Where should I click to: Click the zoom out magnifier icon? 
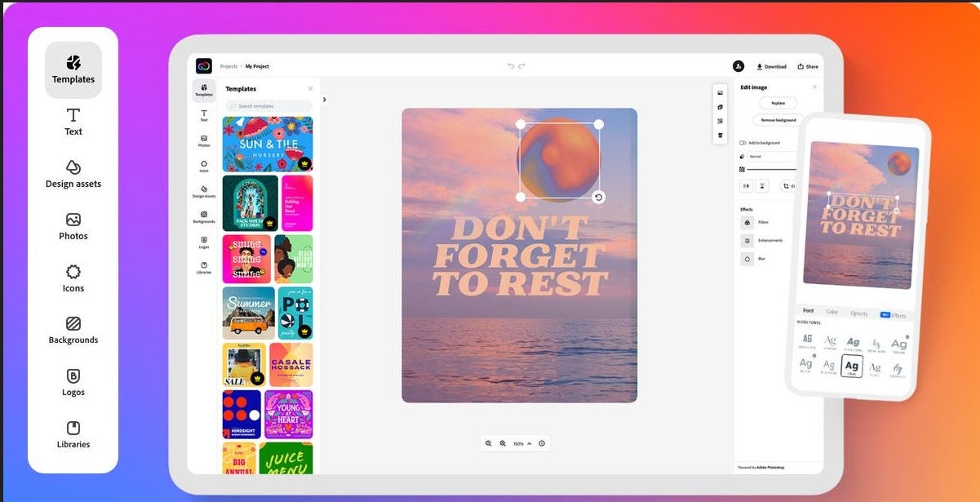[x=489, y=443]
